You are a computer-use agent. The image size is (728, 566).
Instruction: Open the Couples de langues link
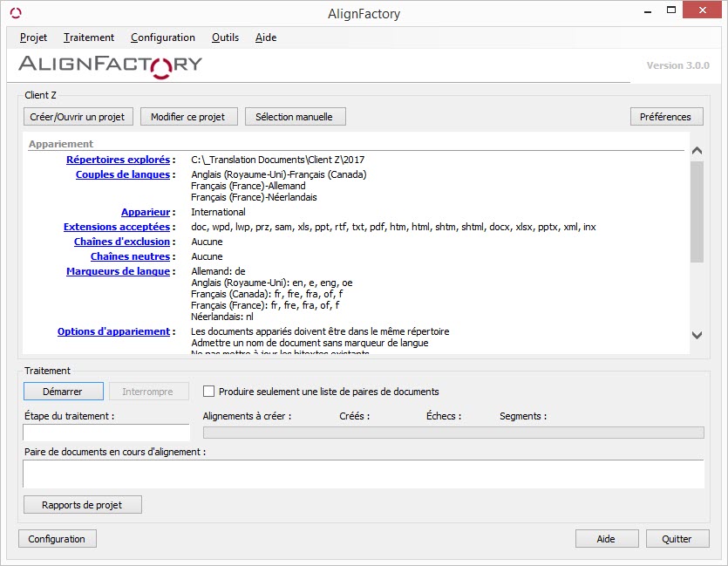pos(122,174)
